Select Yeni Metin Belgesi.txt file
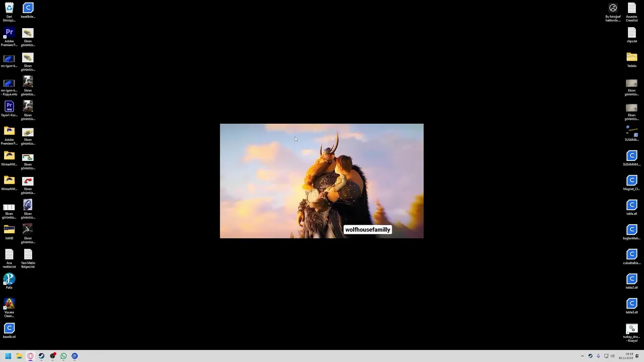644x362 pixels. [x=28, y=259]
